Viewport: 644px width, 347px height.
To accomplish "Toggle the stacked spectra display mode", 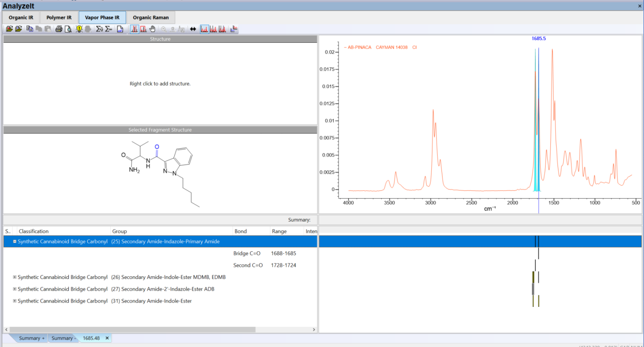I will tap(214, 29).
